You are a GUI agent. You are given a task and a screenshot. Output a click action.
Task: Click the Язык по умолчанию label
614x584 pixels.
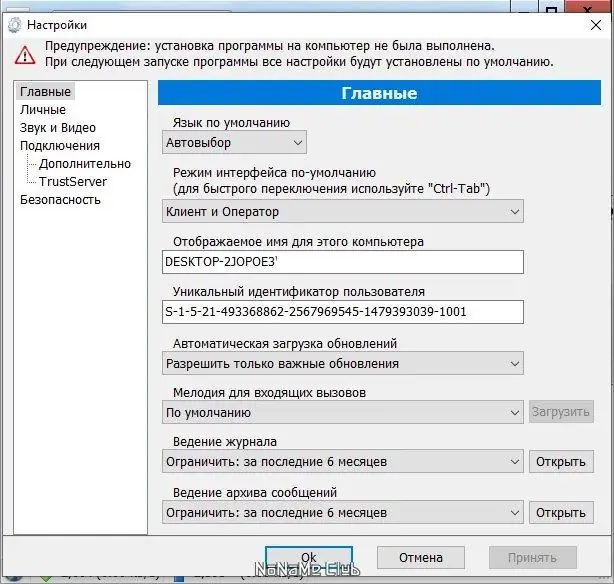[x=231, y=123]
